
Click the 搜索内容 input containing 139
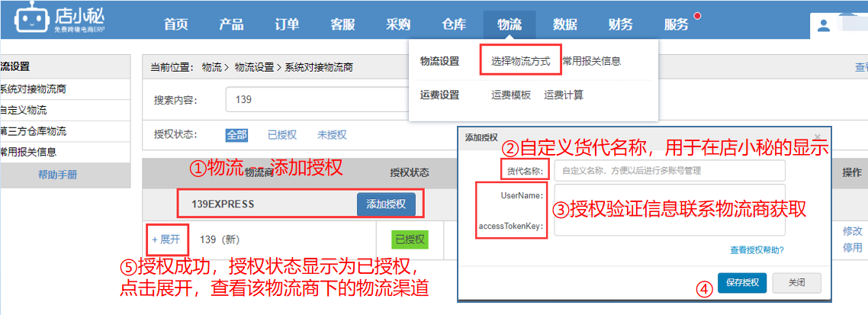(x=317, y=100)
